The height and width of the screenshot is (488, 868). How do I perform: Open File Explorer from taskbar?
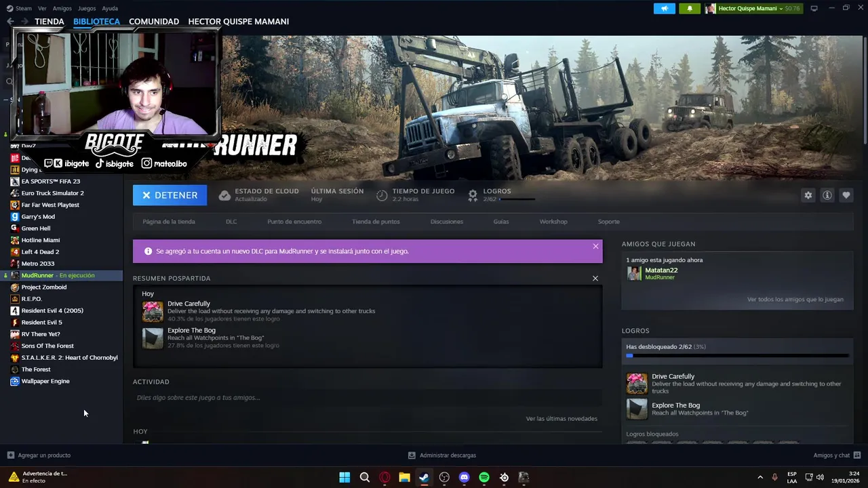(x=404, y=477)
